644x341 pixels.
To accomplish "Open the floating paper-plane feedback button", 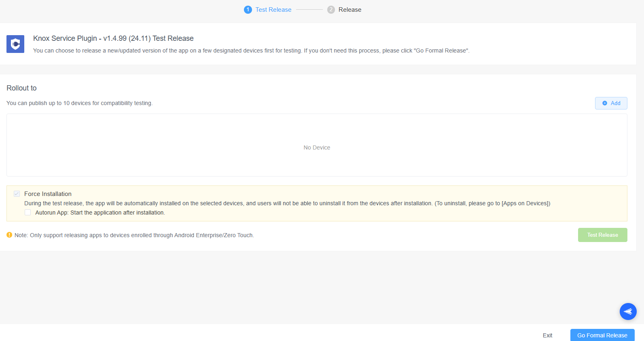I will point(628,312).
